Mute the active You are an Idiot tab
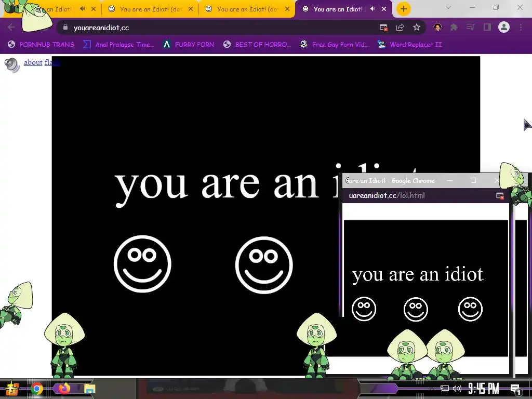The height and width of the screenshot is (399, 532). click(373, 9)
